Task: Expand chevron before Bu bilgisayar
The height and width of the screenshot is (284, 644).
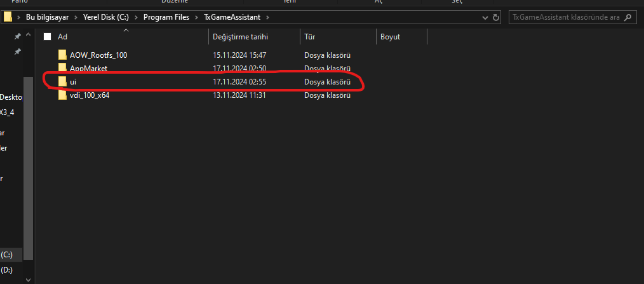Action: tap(19, 17)
